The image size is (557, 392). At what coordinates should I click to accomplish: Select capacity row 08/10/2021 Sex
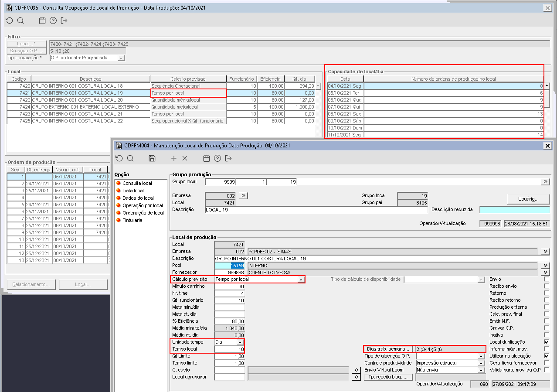(435, 114)
